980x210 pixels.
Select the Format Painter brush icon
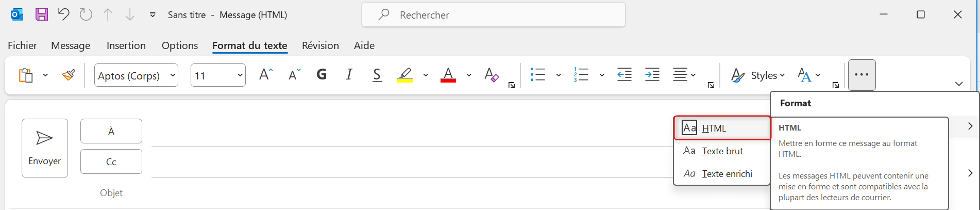click(69, 75)
